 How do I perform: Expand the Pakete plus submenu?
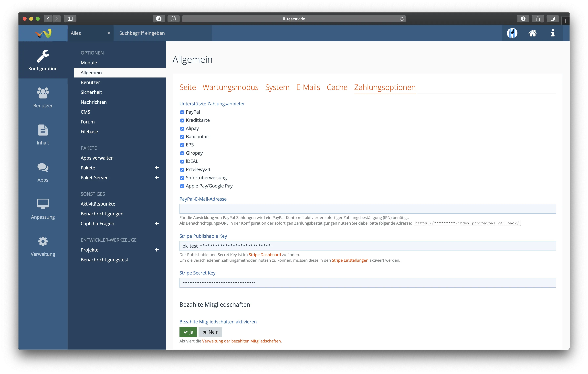tap(157, 168)
